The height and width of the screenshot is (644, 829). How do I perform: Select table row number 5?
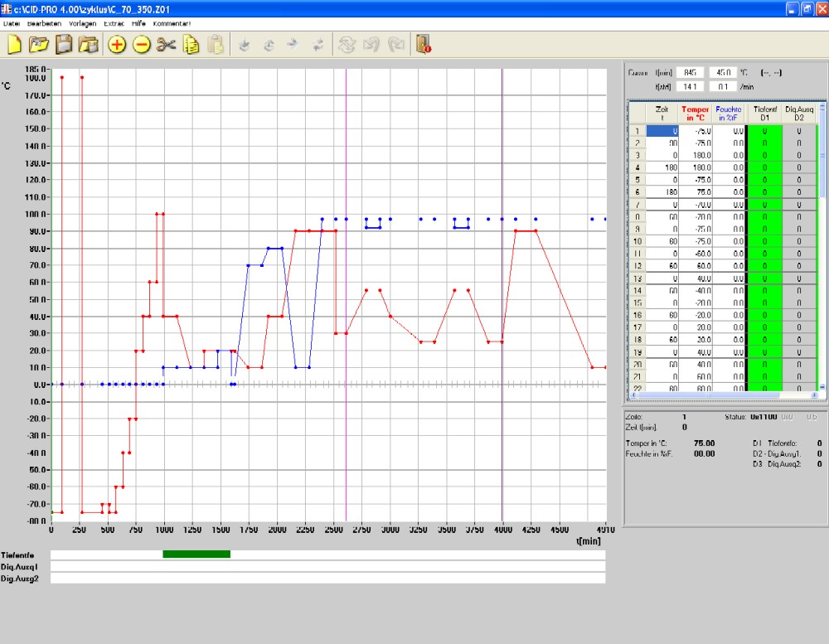click(638, 180)
